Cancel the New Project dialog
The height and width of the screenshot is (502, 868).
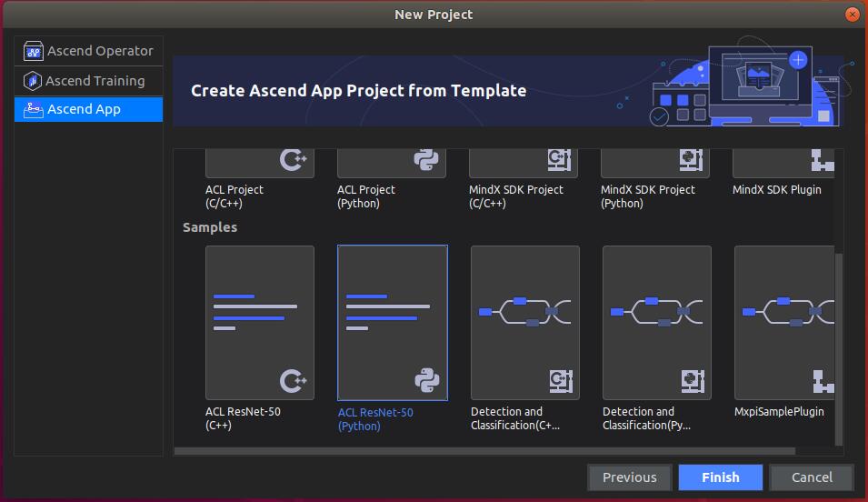click(812, 477)
